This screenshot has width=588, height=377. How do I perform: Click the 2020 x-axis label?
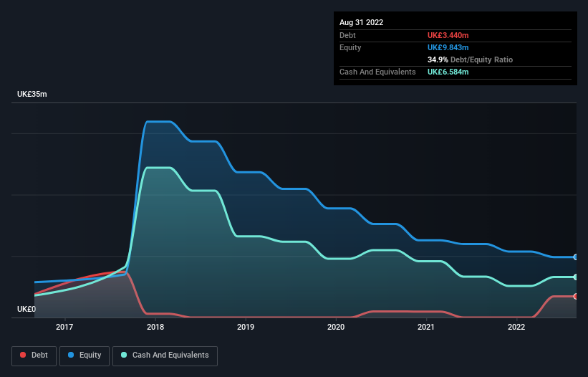336,327
